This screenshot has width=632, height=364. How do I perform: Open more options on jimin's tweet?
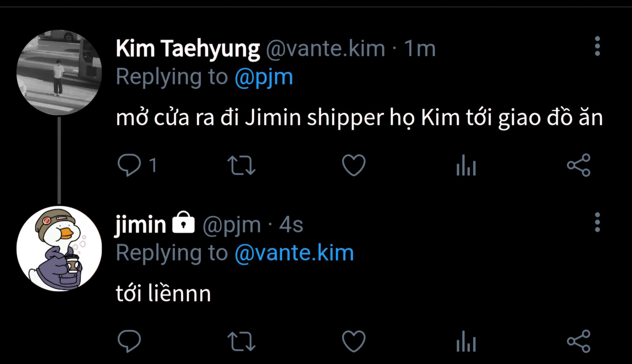pyautogui.click(x=597, y=222)
